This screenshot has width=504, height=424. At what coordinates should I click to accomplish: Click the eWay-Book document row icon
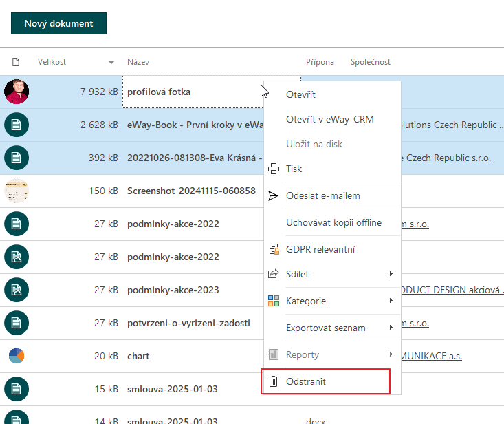click(x=17, y=125)
